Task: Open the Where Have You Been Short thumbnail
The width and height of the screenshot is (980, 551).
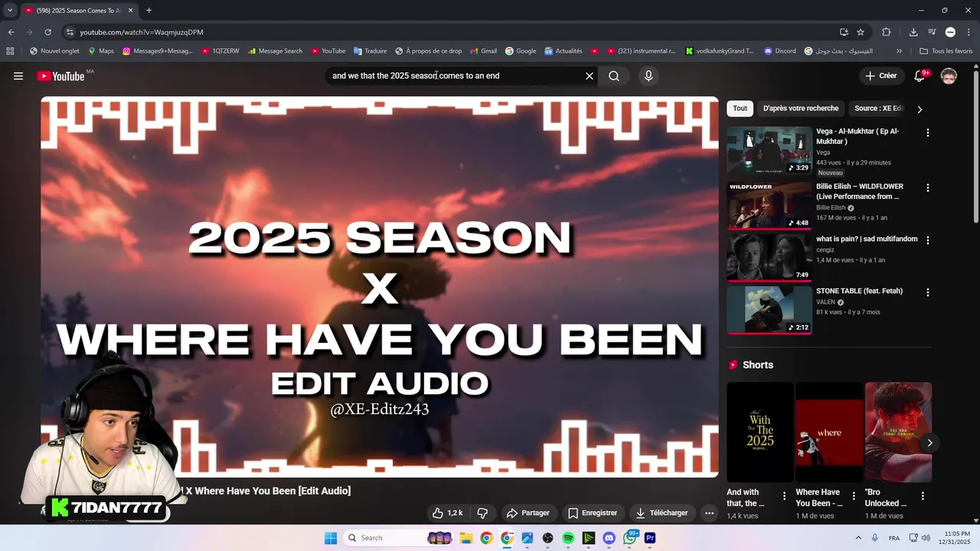Action: (x=829, y=432)
